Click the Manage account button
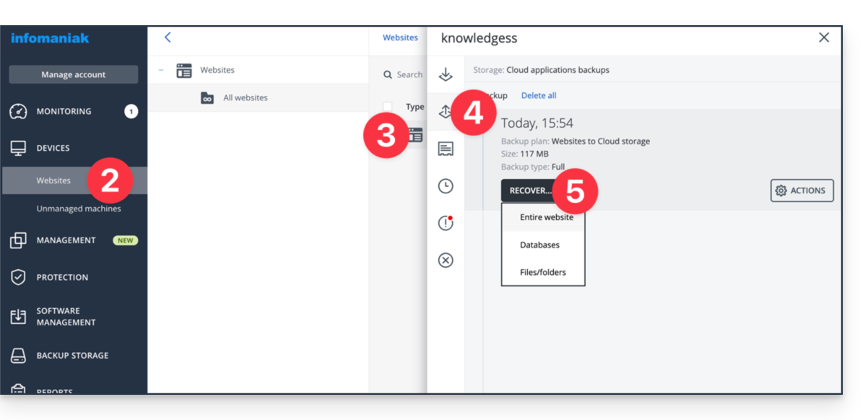The width and height of the screenshot is (868, 420). click(x=73, y=74)
